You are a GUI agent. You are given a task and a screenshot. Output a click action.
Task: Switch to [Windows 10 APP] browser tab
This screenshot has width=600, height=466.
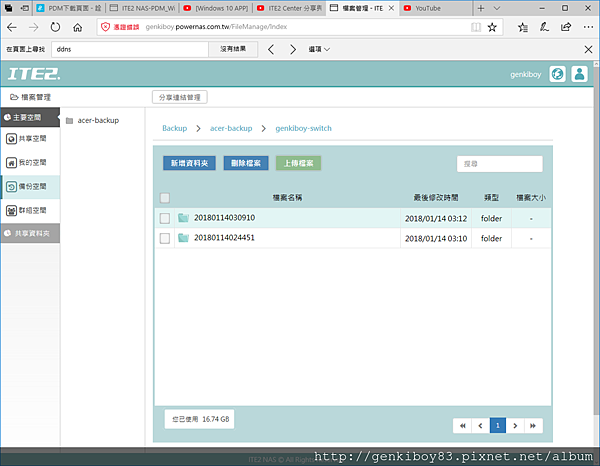pyautogui.click(x=216, y=8)
